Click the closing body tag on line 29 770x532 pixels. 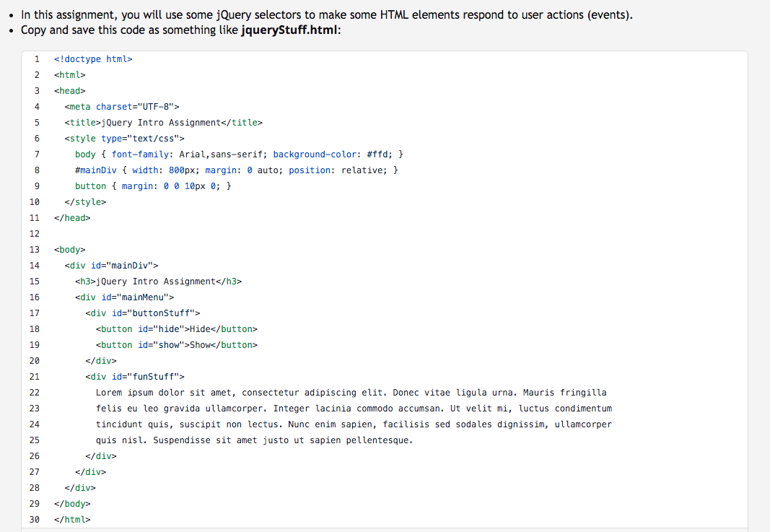[x=71, y=503]
